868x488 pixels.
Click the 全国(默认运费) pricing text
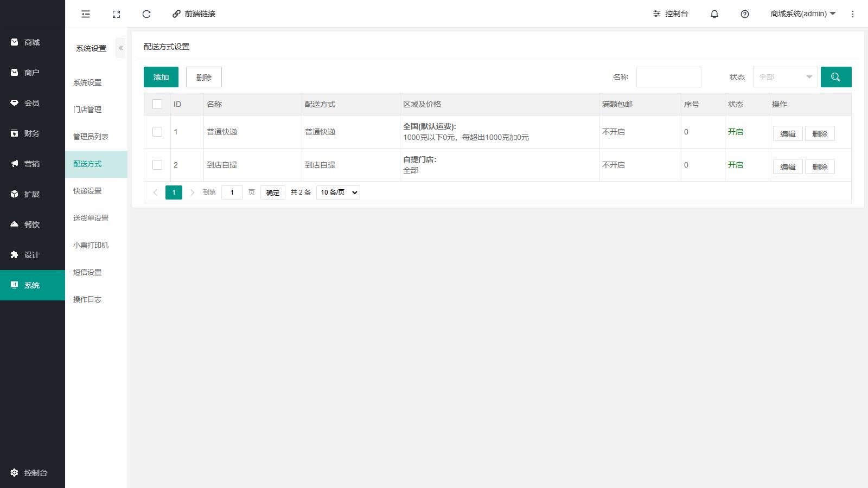pyautogui.click(x=430, y=126)
